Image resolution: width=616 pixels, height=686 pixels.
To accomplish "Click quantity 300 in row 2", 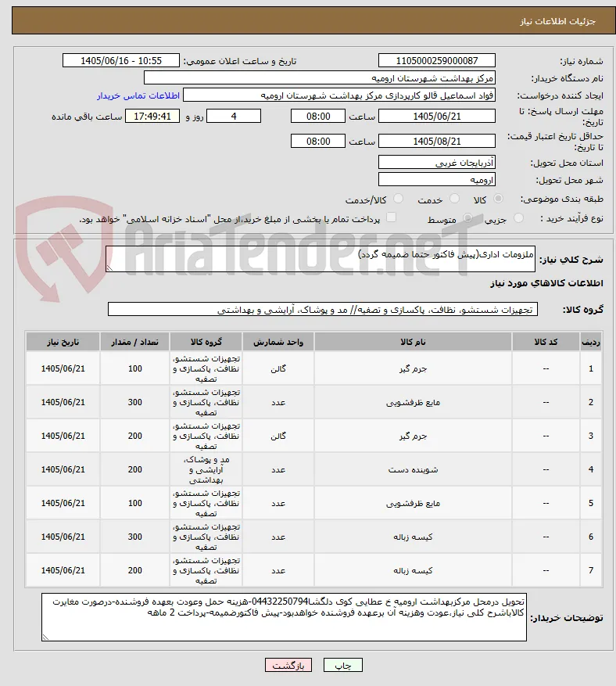I will click(x=135, y=403).
